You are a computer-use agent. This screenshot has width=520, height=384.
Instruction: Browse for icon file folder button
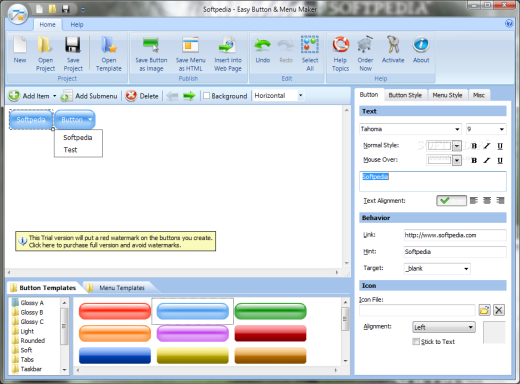[x=484, y=310]
